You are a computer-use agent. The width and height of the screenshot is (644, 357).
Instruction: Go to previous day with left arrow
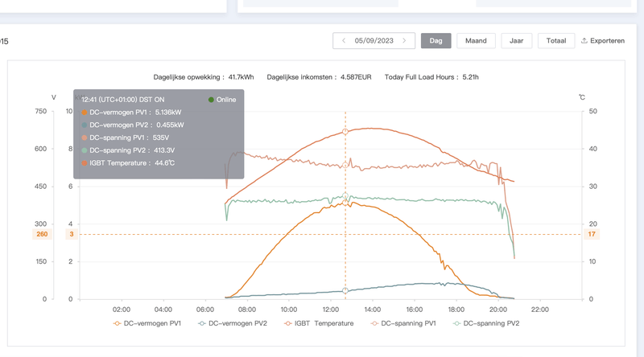[344, 40]
